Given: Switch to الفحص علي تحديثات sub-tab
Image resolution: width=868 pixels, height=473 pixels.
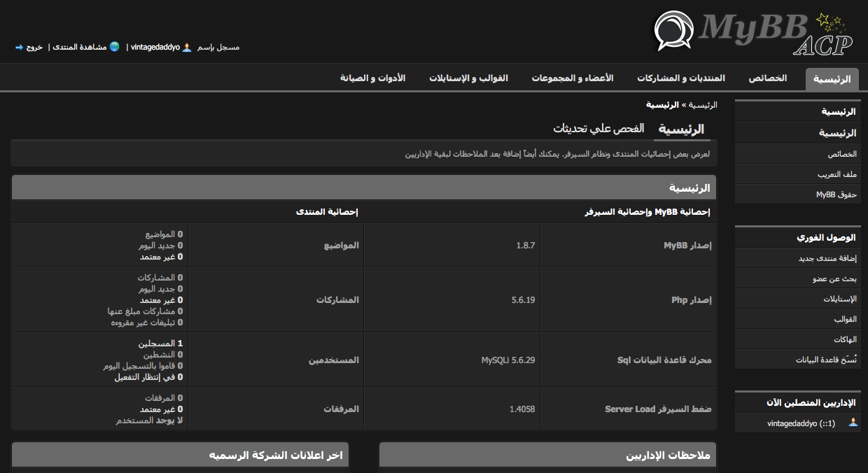Looking at the screenshot, I should click(x=598, y=129).
